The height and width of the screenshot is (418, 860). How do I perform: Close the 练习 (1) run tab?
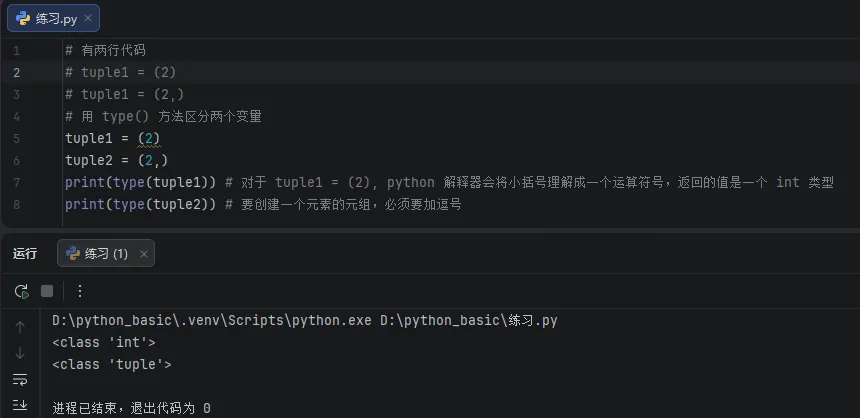coord(142,254)
